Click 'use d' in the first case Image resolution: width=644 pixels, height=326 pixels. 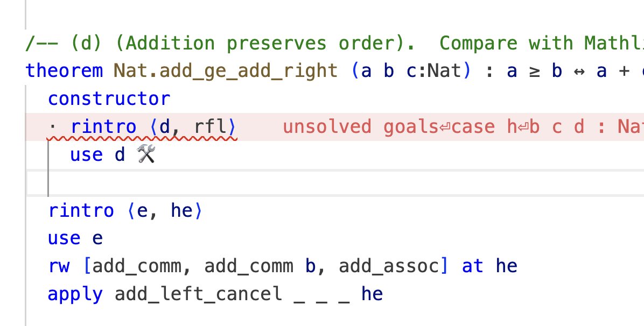tap(97, 155)
